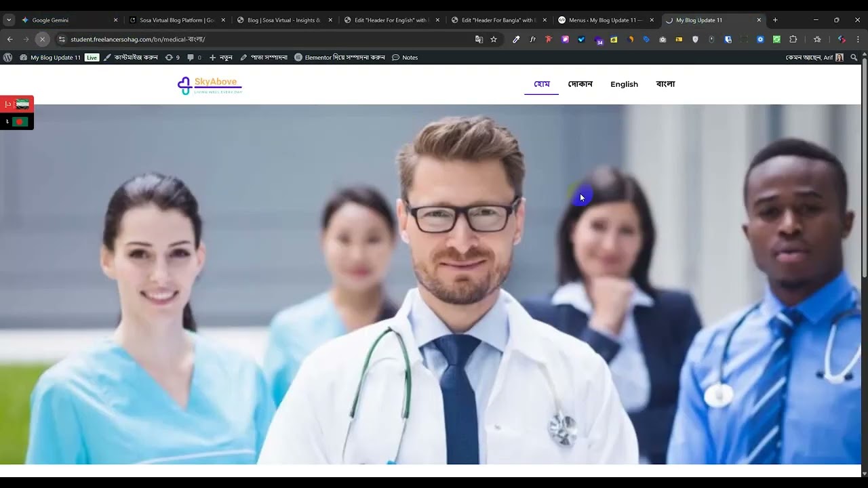View site information icon in address bar

pos(62,39)
